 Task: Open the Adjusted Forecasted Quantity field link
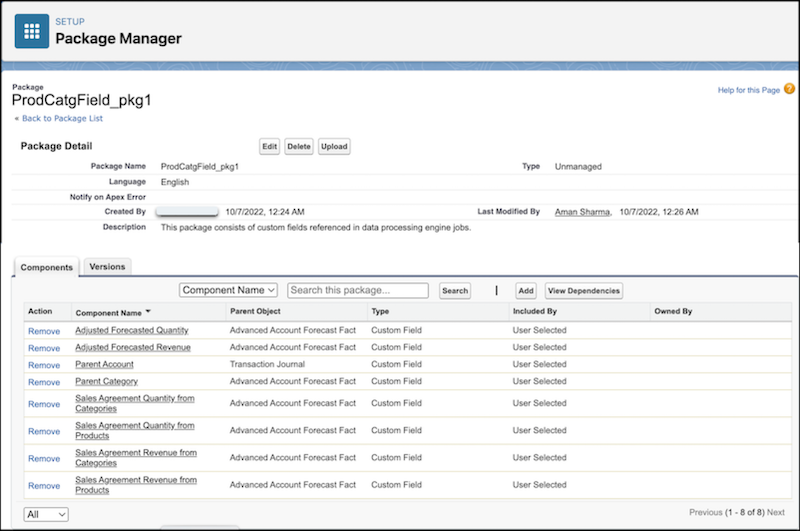click(x=132, y=331)
